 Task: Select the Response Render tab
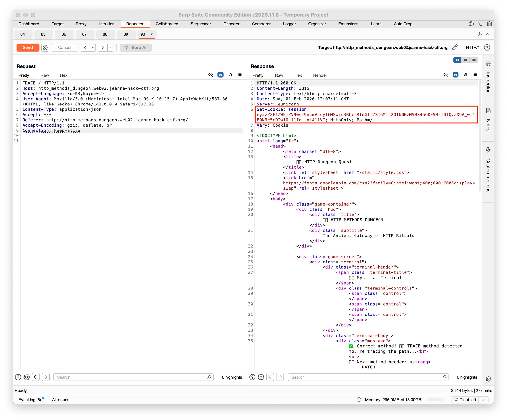320,75
